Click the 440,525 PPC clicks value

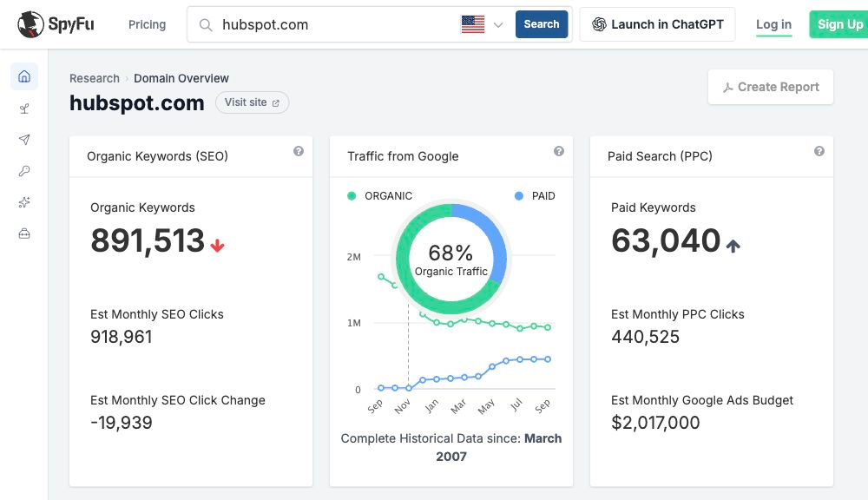pyautogui.click(x=646, y=337)
